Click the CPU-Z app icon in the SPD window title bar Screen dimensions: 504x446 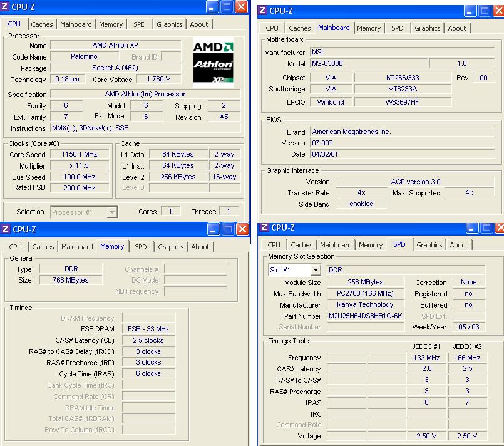coord(264,227)
